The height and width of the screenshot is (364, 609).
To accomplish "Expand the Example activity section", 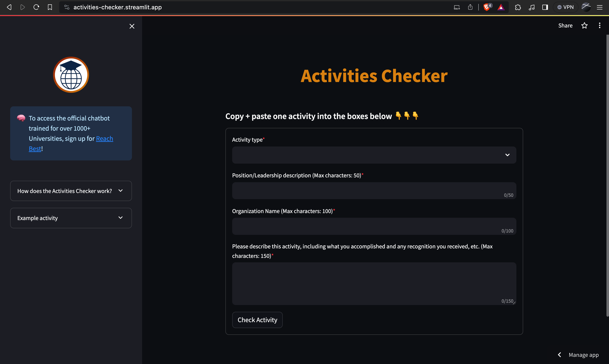I will 71,218.
